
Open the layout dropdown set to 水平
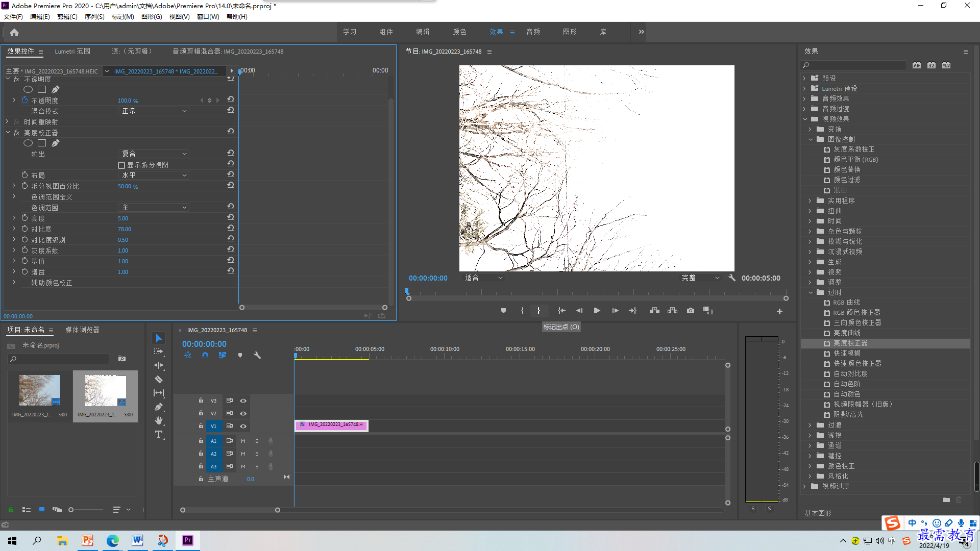pos(154,175)
